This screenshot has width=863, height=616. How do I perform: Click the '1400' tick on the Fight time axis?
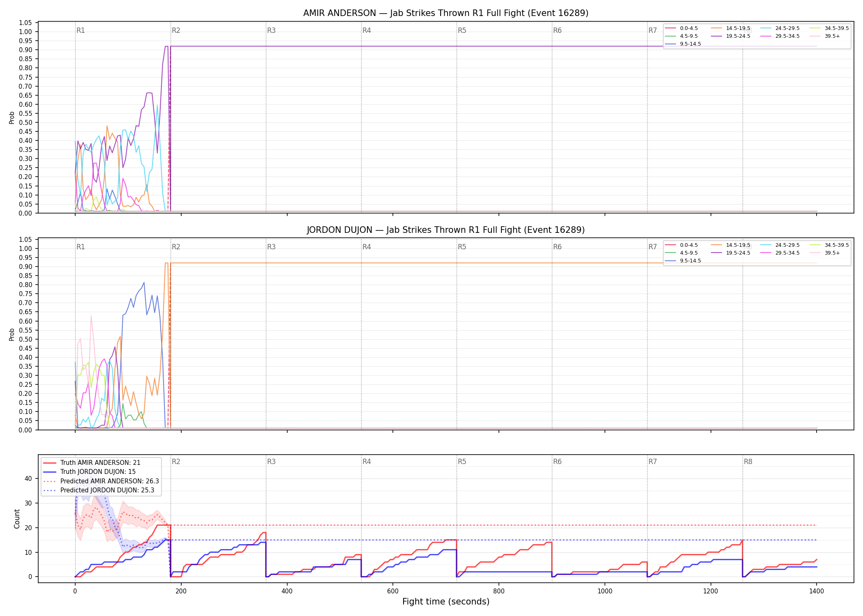point(817,591)
